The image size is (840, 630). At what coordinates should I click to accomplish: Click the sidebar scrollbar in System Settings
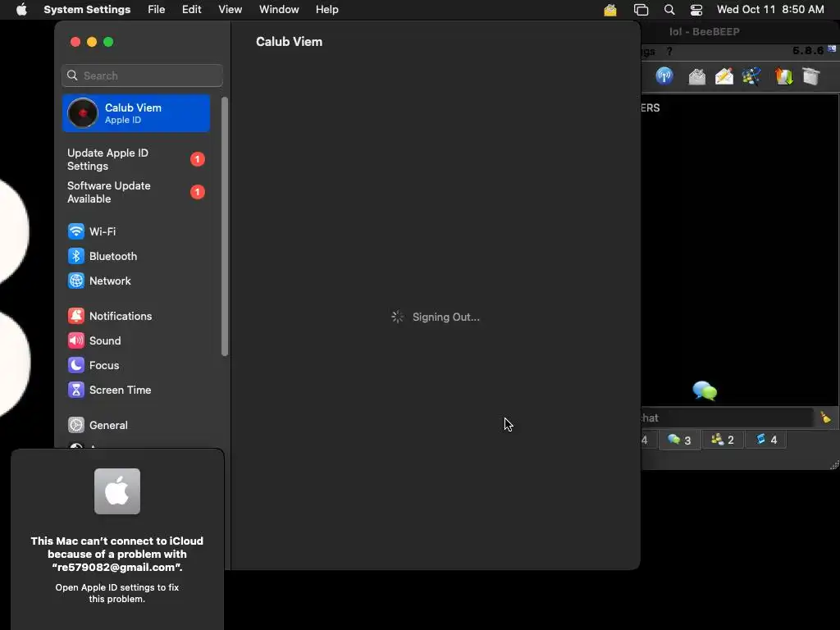[x=225, y=226]
